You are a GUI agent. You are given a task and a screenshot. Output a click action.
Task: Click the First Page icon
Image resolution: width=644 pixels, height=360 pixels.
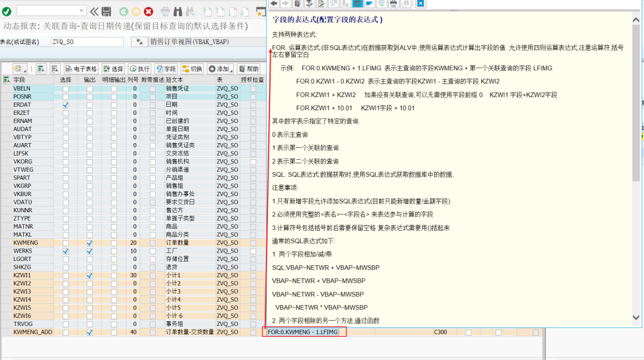pyautogui.click(x=208, y=12)
